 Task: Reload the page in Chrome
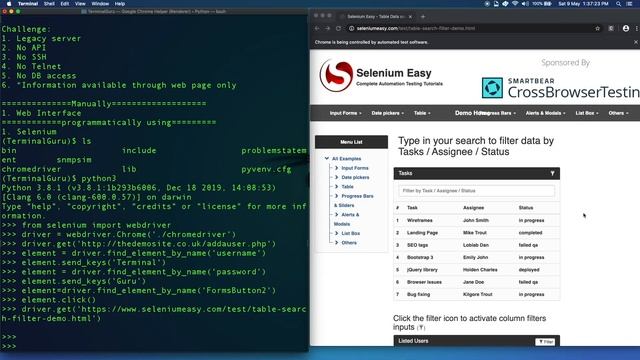click(338, 29)
